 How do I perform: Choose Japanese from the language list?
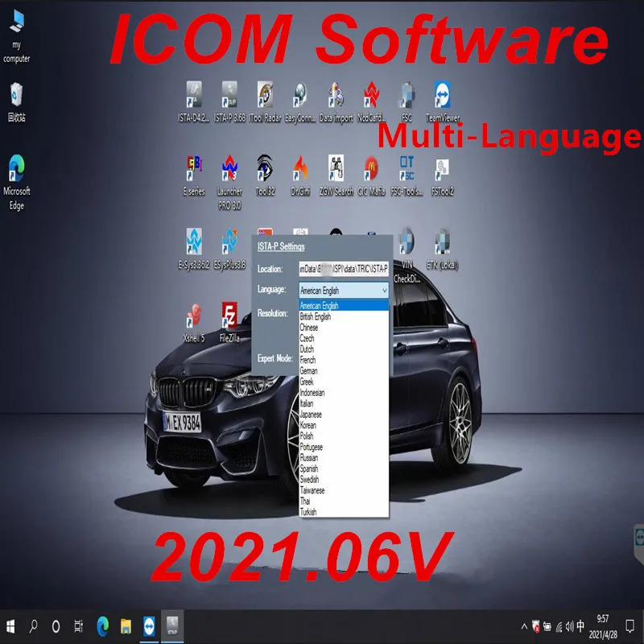point(344,415)
